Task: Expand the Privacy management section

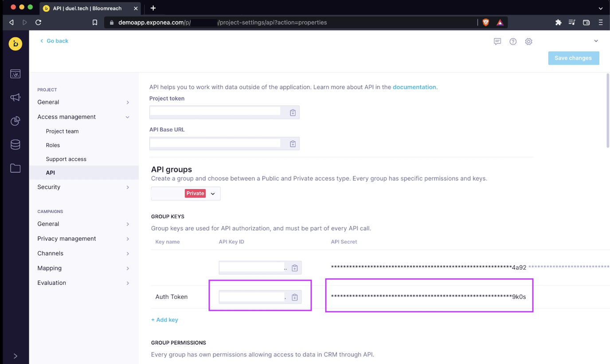Action: [127, 239]
